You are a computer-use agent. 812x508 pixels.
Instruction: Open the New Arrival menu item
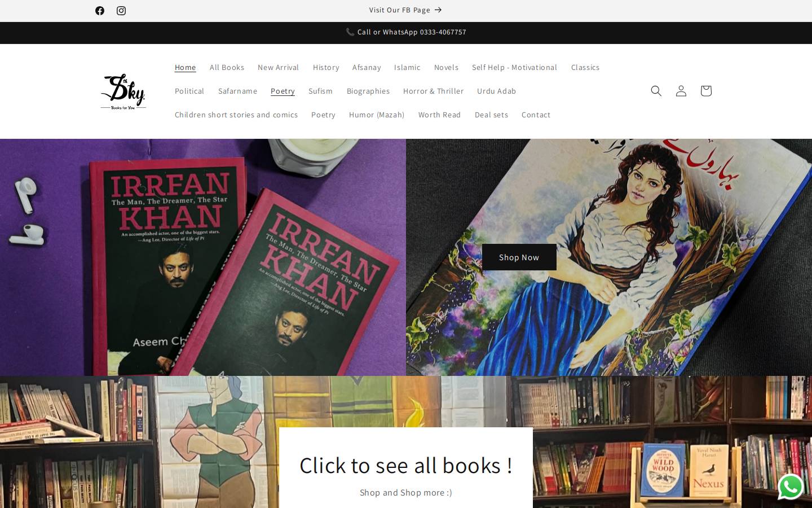279,67
